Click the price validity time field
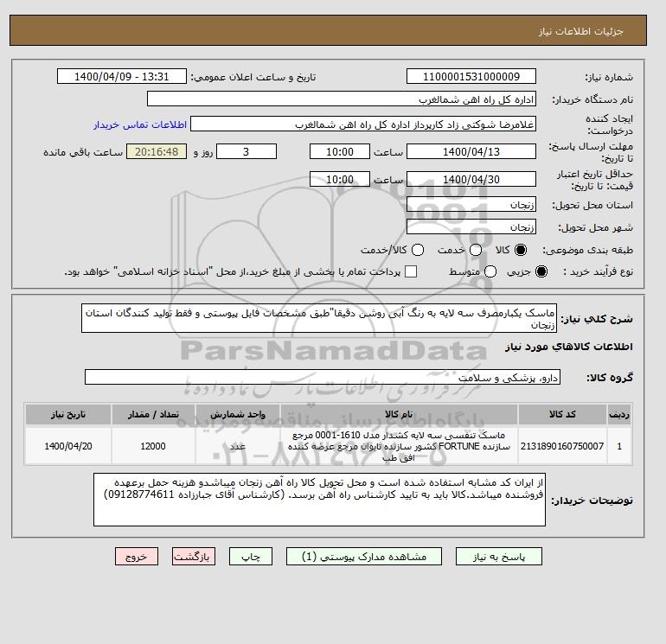 point(340,179)
